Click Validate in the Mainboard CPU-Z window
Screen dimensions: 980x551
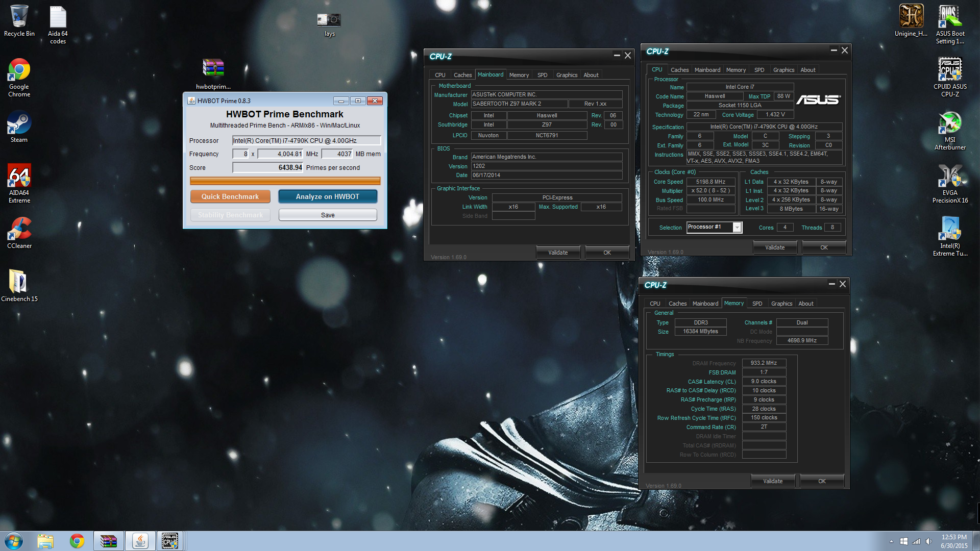tap(558, 253)
